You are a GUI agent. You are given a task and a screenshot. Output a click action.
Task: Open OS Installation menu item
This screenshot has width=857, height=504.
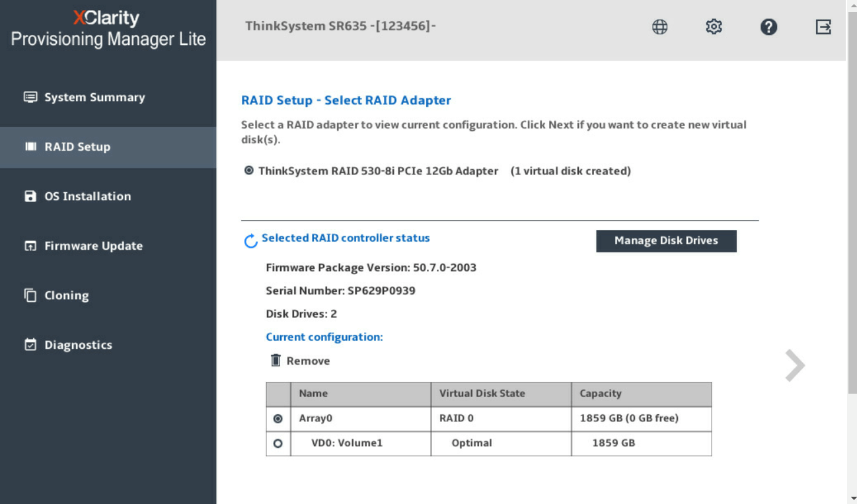point(108,196)
